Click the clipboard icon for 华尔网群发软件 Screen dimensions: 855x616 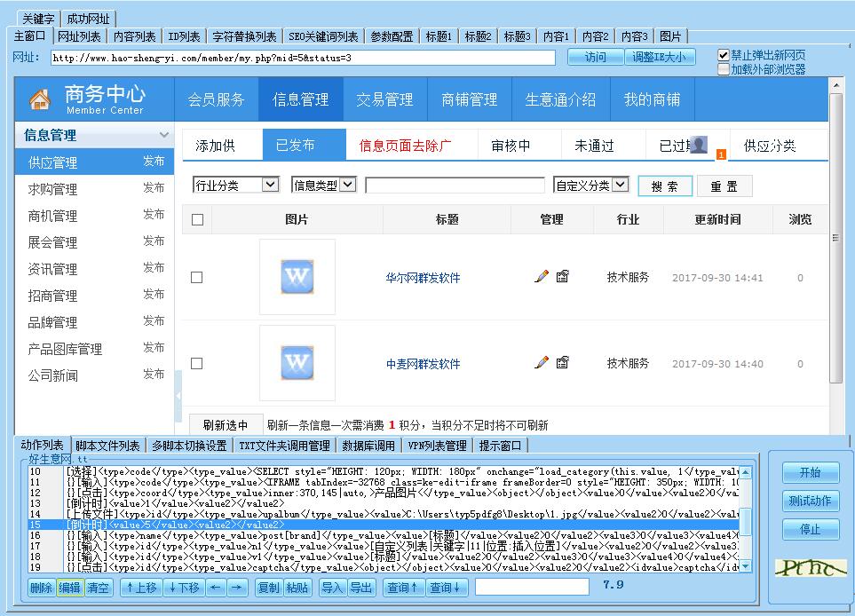coord(562,276)
